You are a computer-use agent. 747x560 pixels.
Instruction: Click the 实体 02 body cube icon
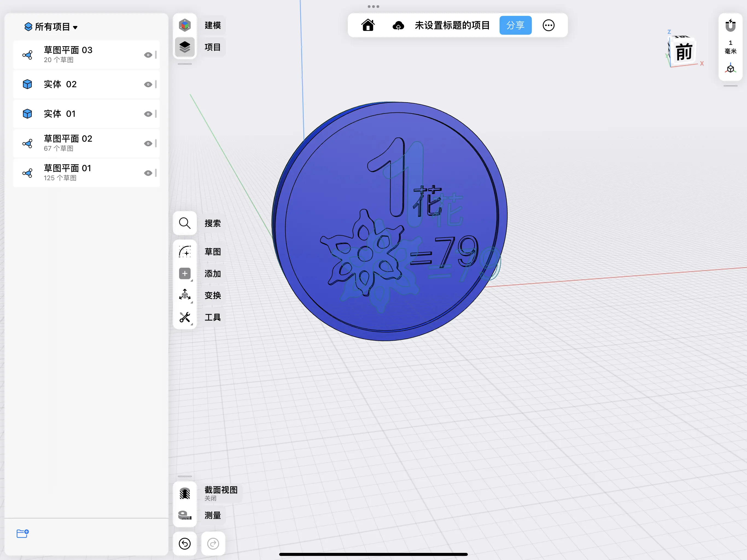click(27, 84)
